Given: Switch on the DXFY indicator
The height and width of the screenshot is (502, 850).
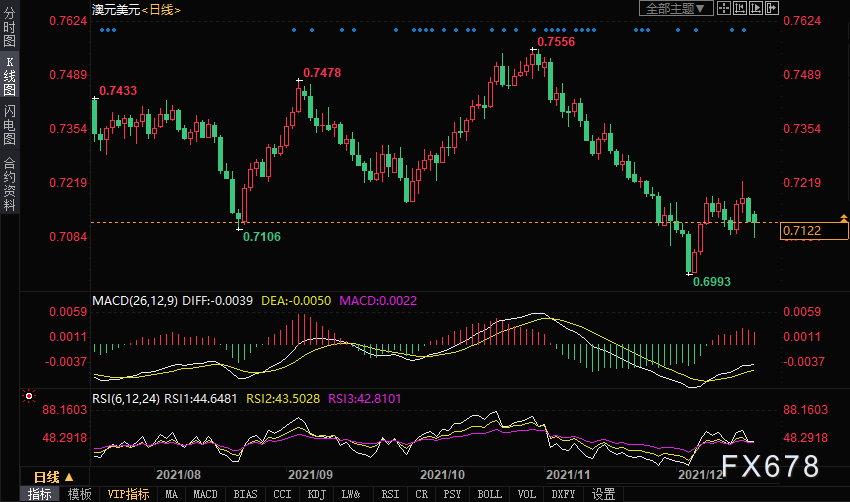Looking at the screenshot, I should tap(566, 494).
